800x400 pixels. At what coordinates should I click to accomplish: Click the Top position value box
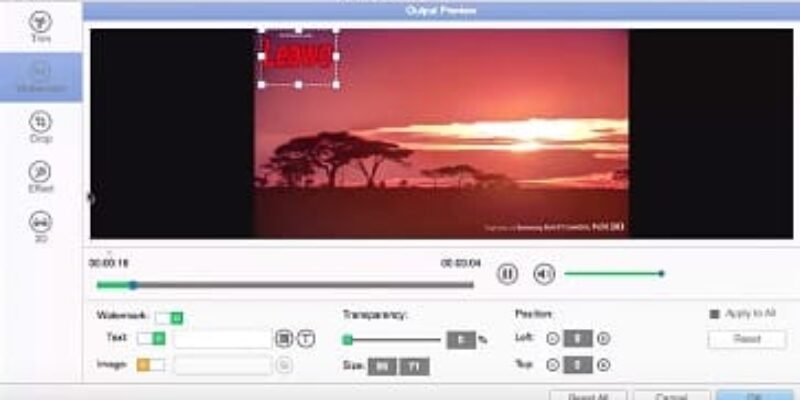coord(578,365)
